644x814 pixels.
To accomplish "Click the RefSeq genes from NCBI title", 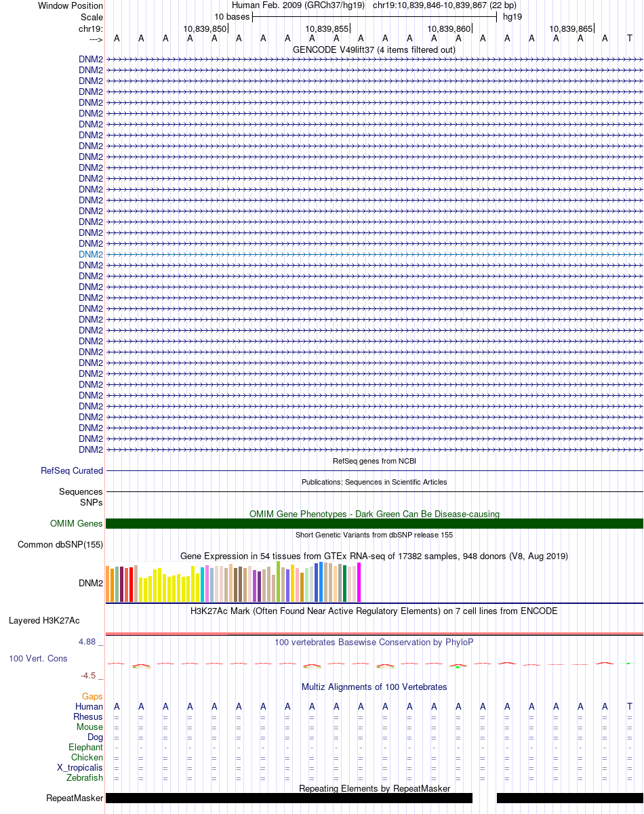I will [374, 461].
